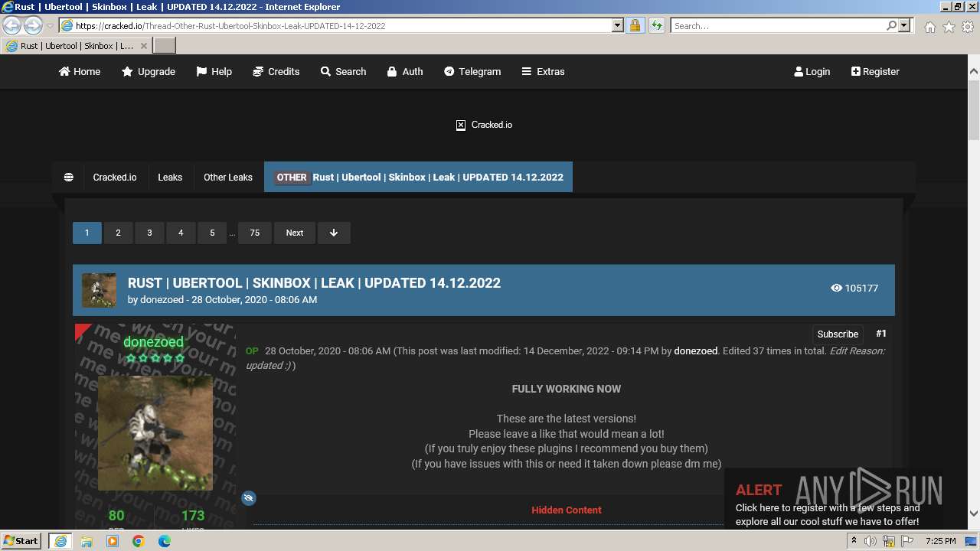The height and width of the screenshot is (551, 980).
Task: Open the media player taskbar icon
Action: [x=113, y=541]
